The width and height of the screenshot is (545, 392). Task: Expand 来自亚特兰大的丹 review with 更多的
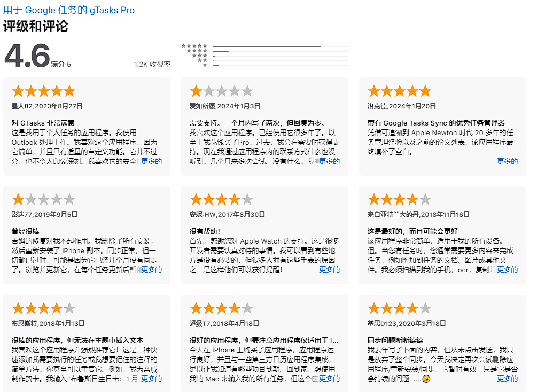point(508,270)
